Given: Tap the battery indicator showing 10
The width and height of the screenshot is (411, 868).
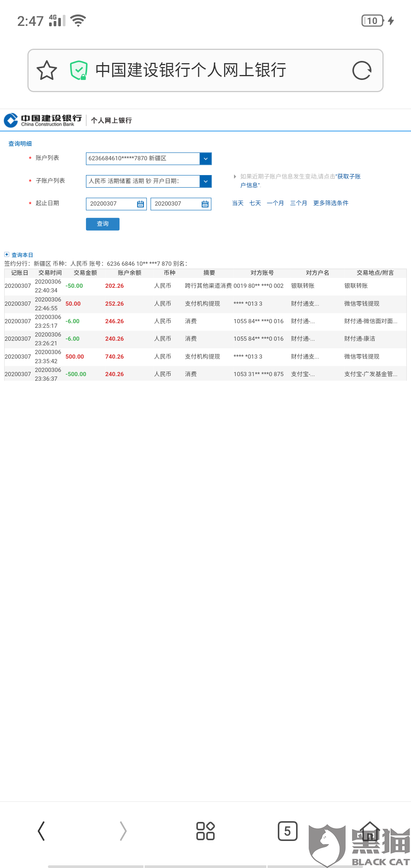Looking at the screenshot, I should coord(373,21).
